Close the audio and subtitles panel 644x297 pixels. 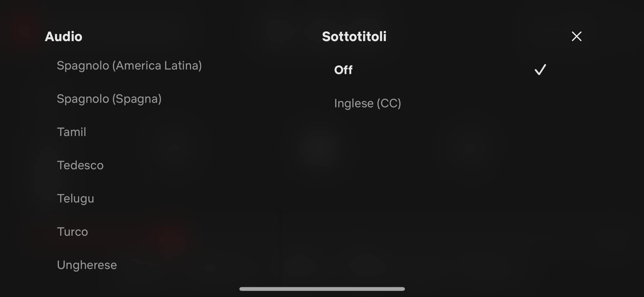[x=576, y=36]
